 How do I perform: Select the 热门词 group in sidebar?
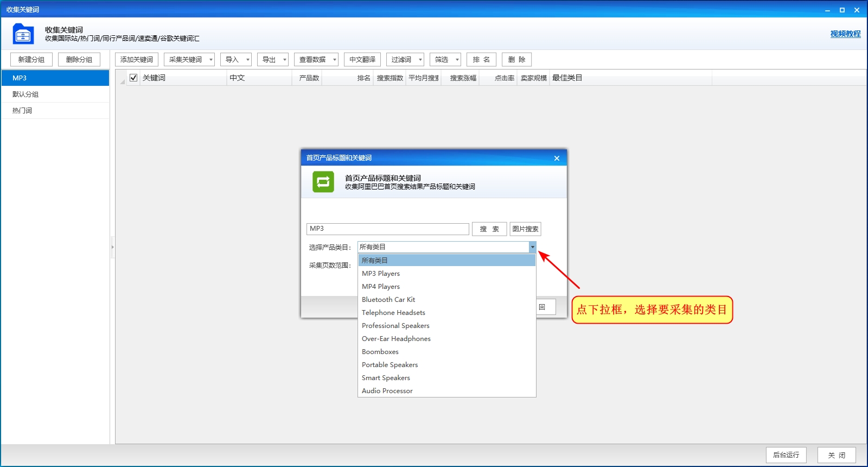[x=55, y=111]
